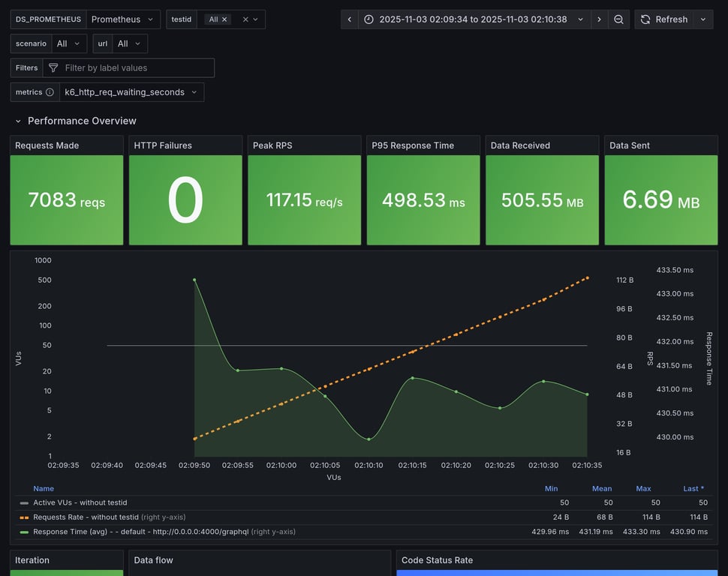Viewport: 728px width, 576px height.
Task: Open the orange Requests Rate color marker
Action: coord(25,517)
